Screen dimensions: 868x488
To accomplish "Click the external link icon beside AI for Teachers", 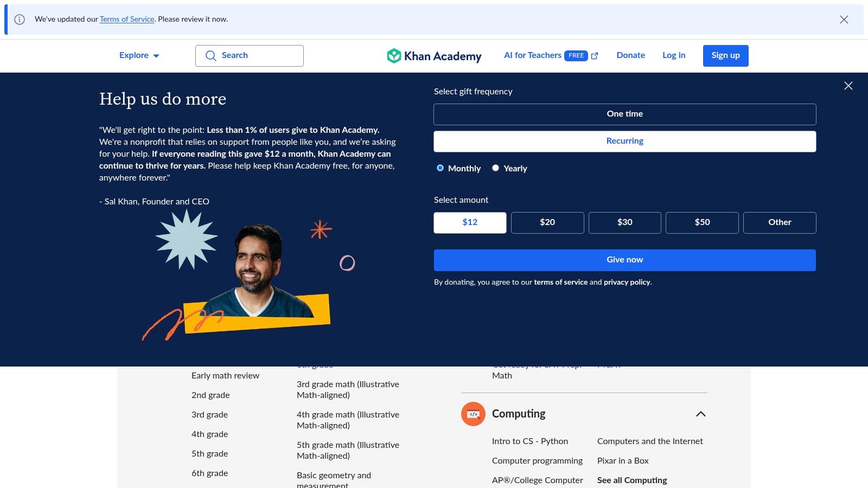I will click(595, 55).
